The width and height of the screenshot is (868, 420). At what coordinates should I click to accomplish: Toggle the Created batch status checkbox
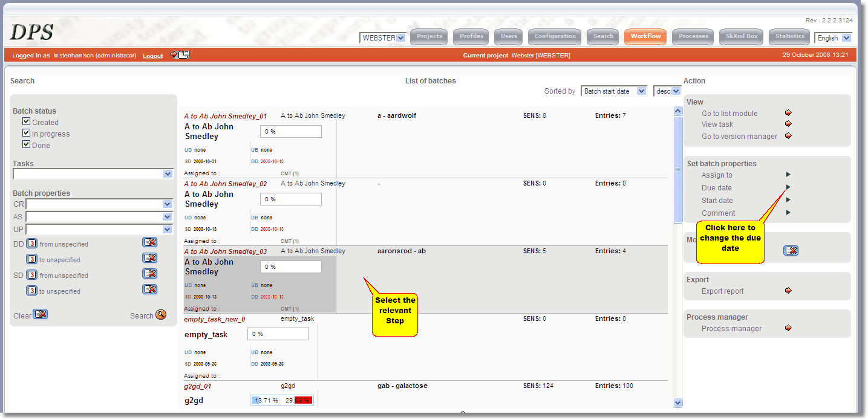pos(26,121)
